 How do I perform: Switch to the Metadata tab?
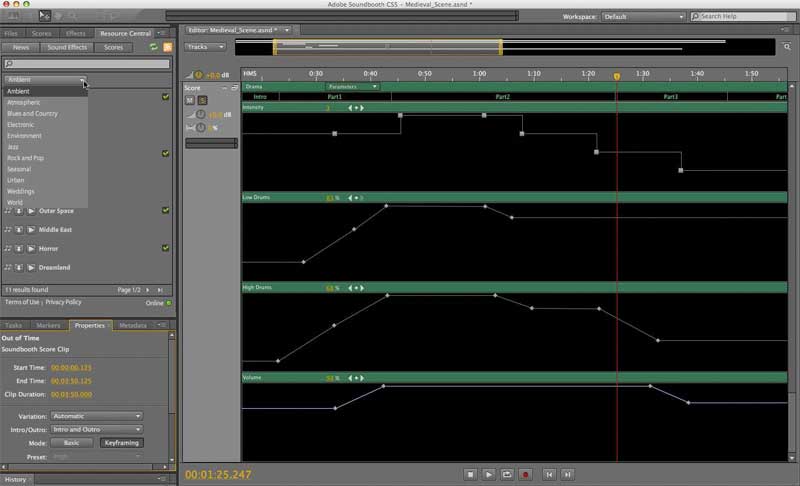(x=133, y=325)
